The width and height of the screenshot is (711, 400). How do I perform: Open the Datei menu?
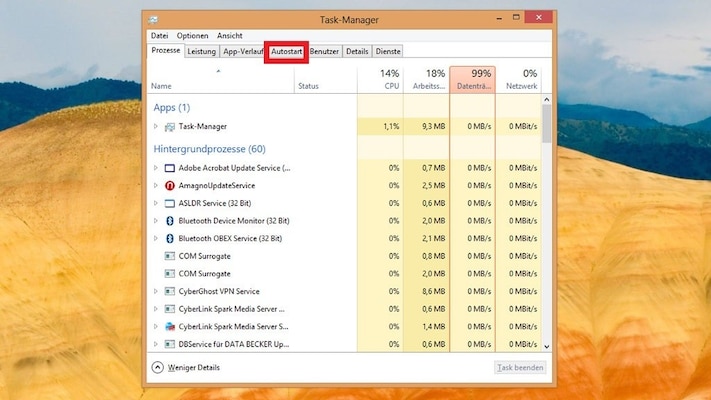[159, 35]
